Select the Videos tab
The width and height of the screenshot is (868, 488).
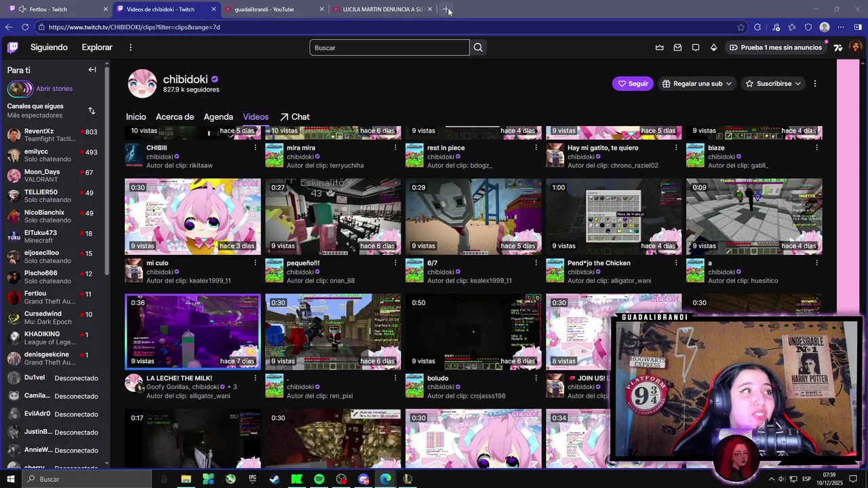(x=256, y=117)
